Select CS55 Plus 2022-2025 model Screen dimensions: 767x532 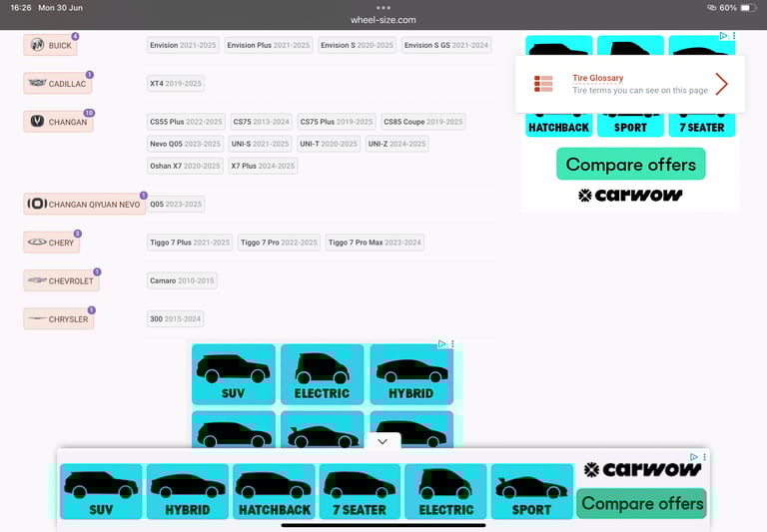[x=186, y=122]
